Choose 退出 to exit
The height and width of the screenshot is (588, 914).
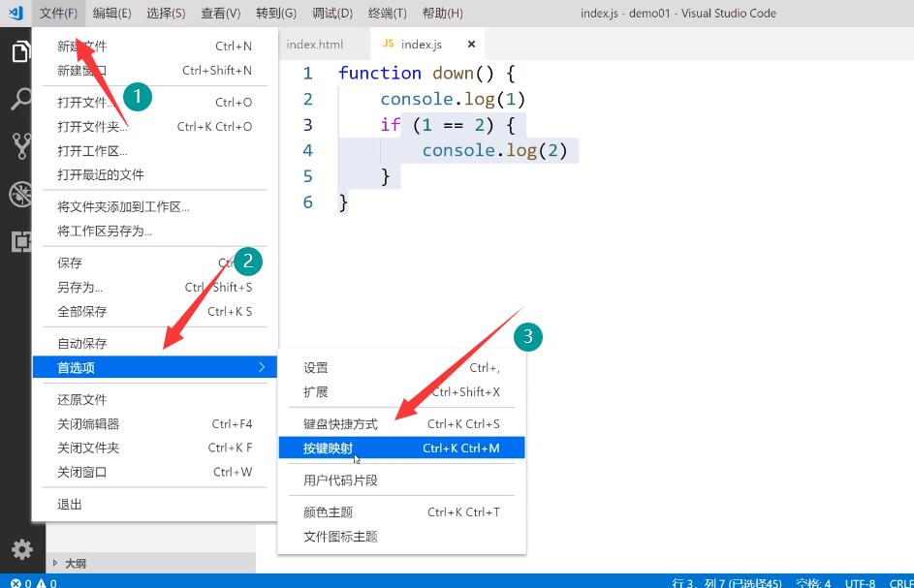tap(154, 504)
